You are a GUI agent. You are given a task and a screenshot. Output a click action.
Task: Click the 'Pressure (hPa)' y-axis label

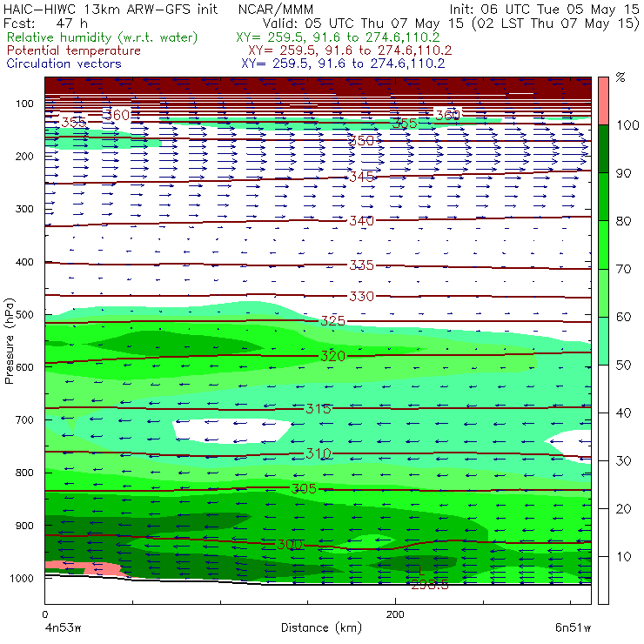tap(10, 341)
